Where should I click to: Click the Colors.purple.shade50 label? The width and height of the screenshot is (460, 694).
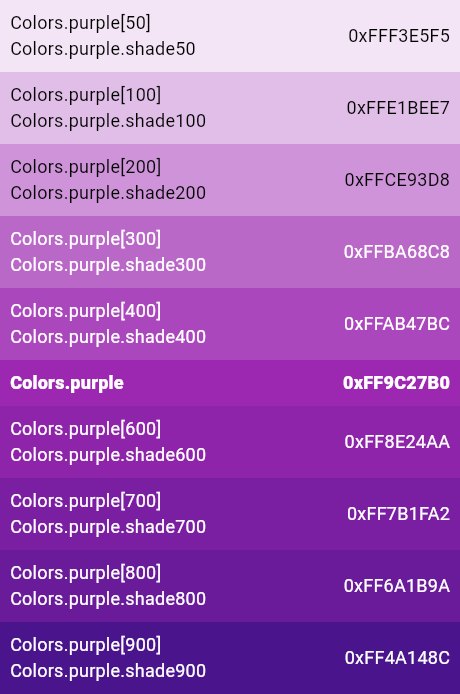103,49
